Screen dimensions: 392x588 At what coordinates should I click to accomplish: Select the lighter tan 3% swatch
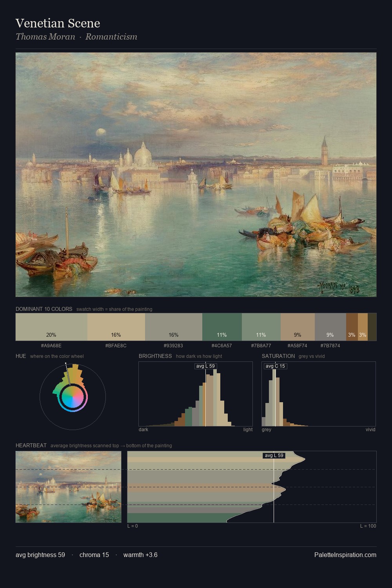[363, 327]
